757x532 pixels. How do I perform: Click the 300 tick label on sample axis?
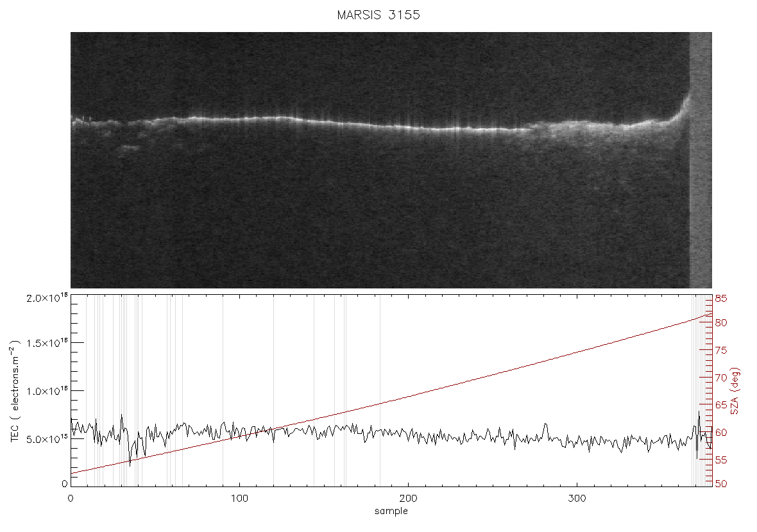577,498
